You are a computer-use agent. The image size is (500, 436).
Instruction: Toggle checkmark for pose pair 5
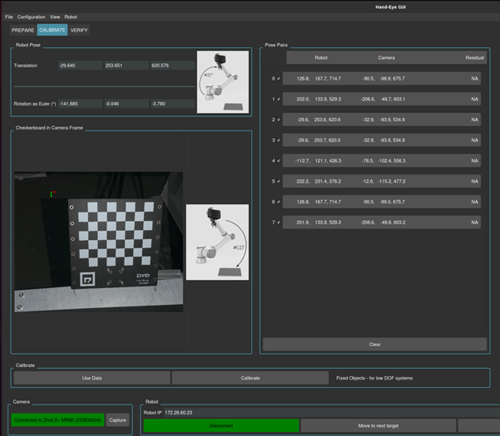(x=278, y=181)
